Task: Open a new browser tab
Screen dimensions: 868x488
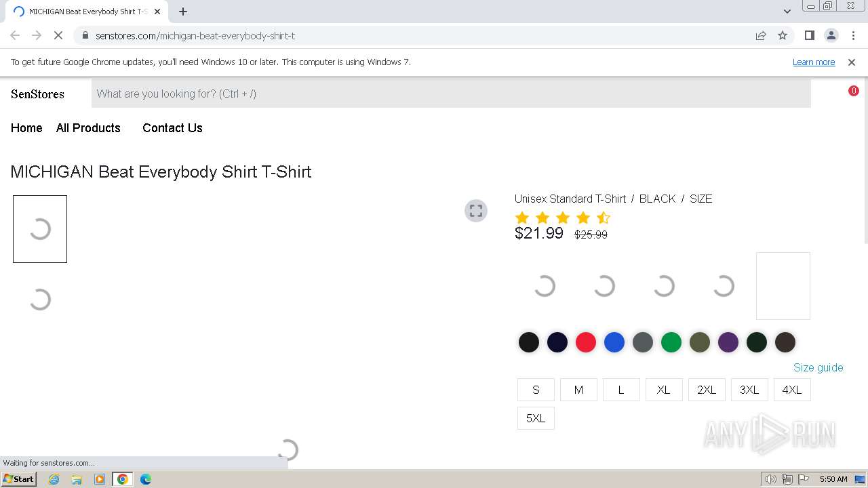Action: tap(183, 12)
